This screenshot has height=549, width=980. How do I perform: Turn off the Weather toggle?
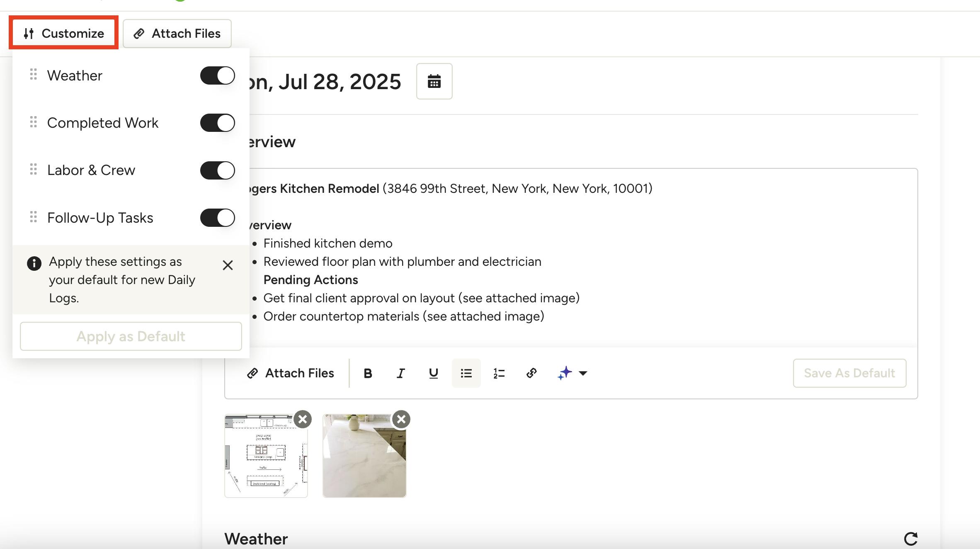pos(217,75)
